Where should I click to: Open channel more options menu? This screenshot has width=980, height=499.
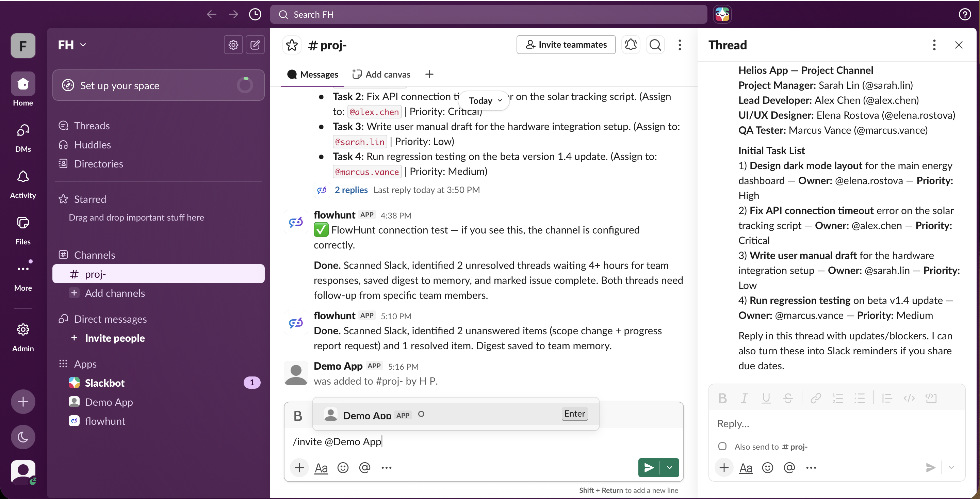click(x=680, y=45)
